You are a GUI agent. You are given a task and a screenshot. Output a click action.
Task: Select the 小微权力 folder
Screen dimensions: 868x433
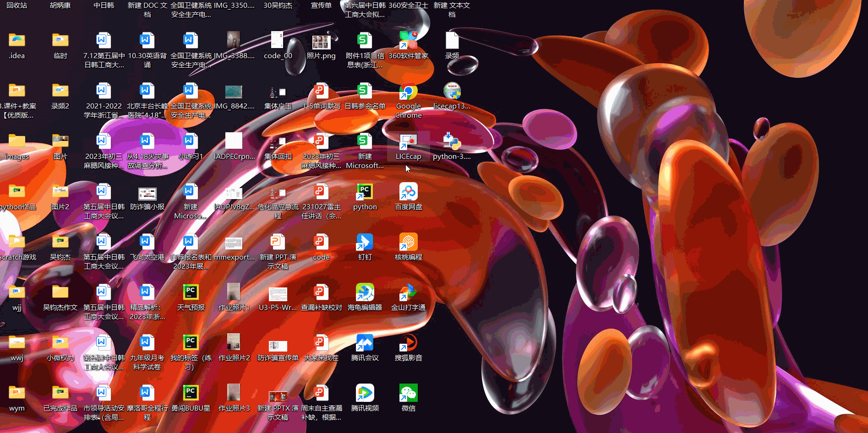pos(60,343)
